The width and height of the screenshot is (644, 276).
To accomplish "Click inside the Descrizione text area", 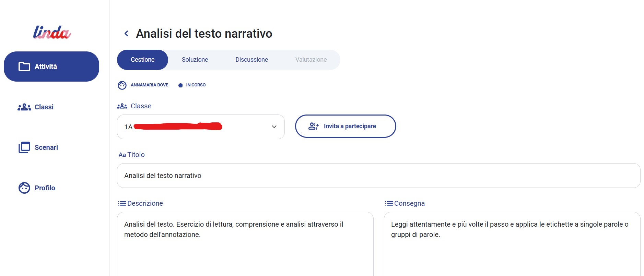I will pos(245,247).
